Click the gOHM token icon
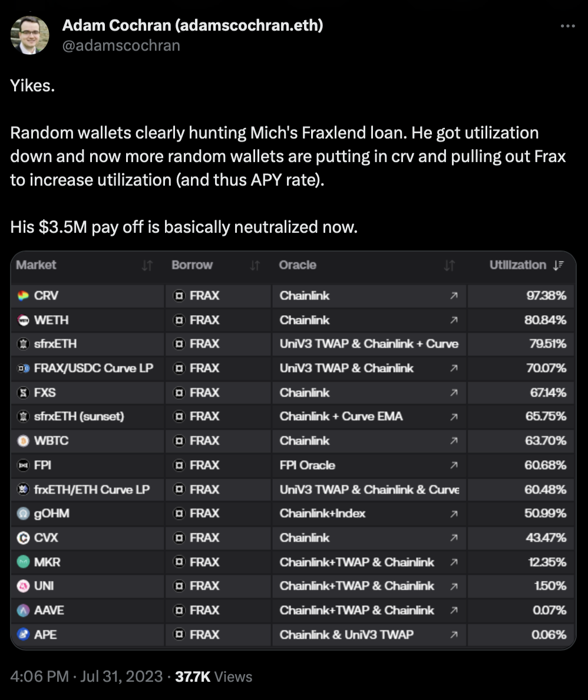Viewport: 588px width, 700px height. pyautogui.click(x=23, y=513)
